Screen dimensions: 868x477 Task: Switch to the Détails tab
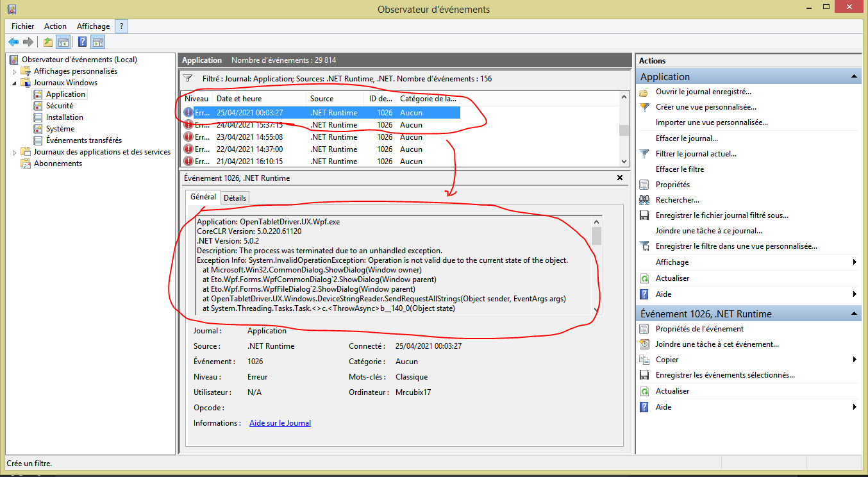[x=235, y=198]
